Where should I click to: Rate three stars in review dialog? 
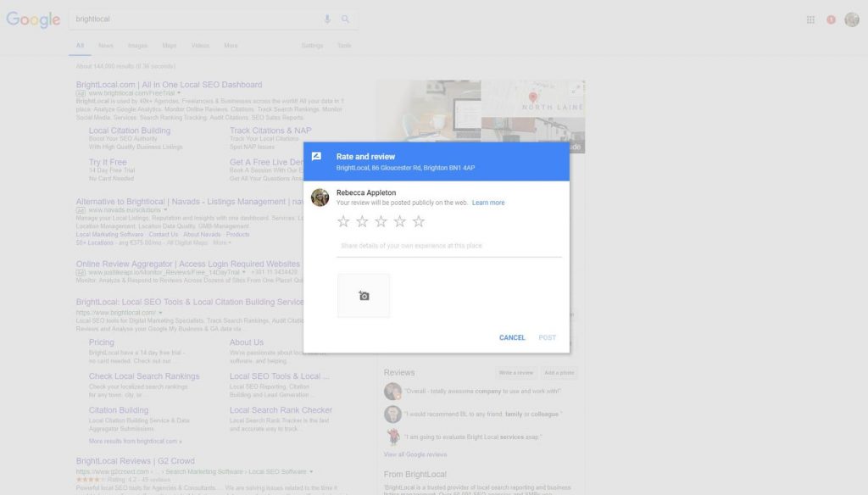click(x=381, y=221)
